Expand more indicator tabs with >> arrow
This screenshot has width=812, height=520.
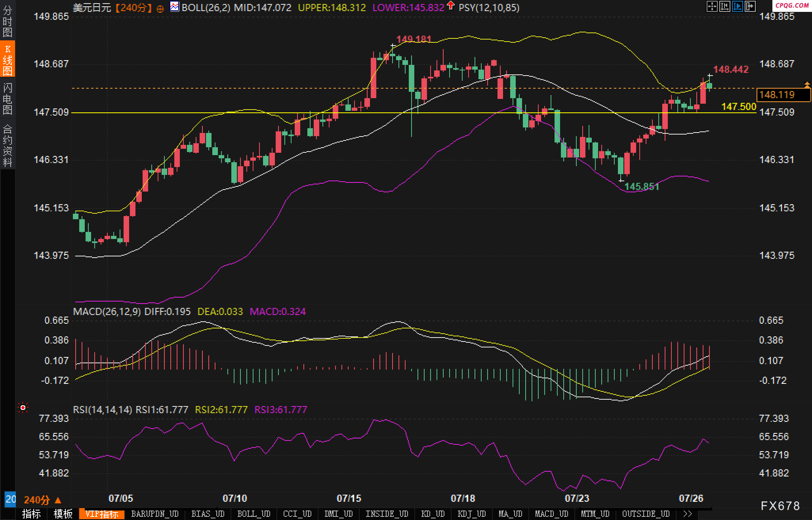[688, 514]
